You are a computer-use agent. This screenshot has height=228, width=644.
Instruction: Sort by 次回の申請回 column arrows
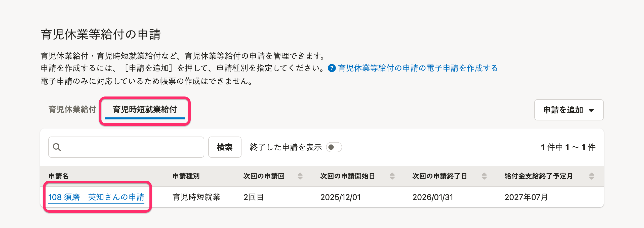[x=300, y=176]
